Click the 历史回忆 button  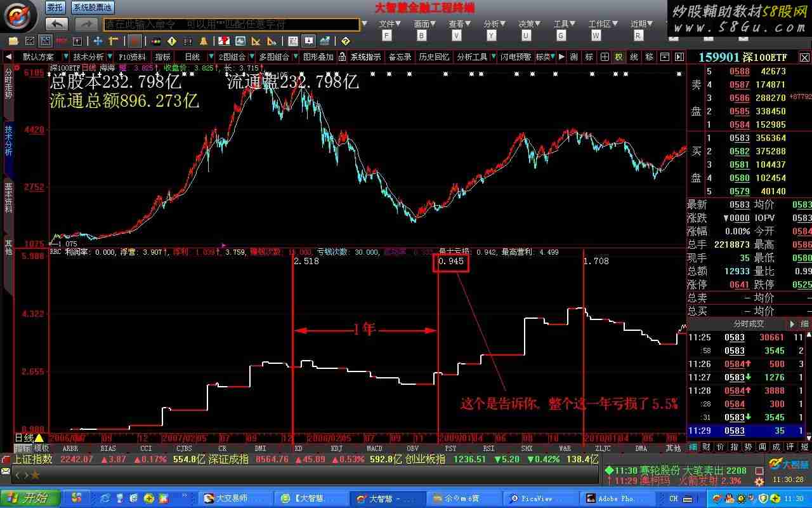pyautogui.click(x=434, y=57)
